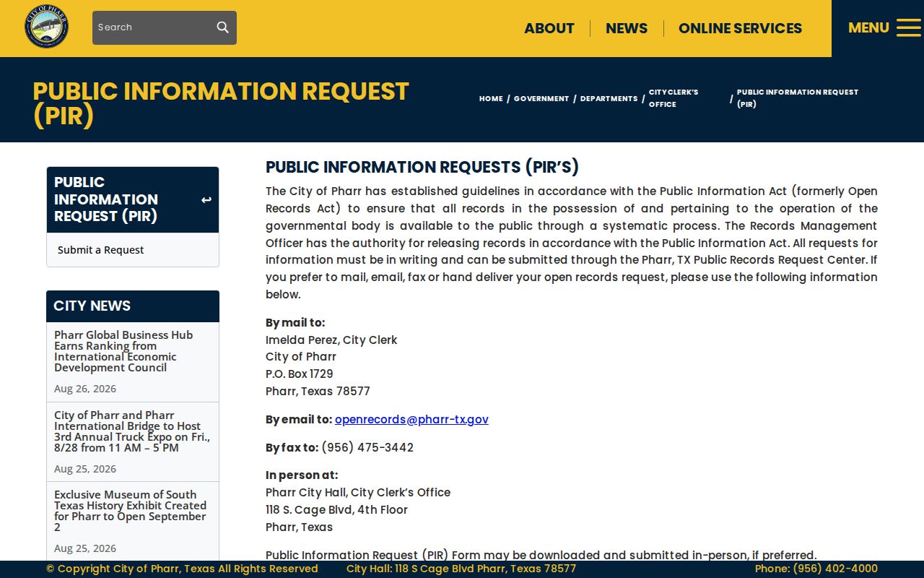Open the Government breadcrumb link
The height and width of the screenshot is (578, 924).
(x=541, y=99)
